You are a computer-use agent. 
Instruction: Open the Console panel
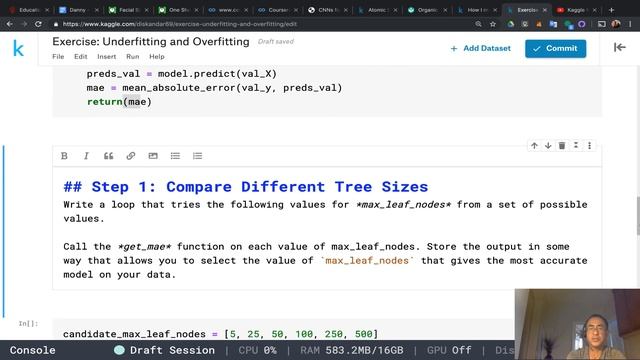33,350
